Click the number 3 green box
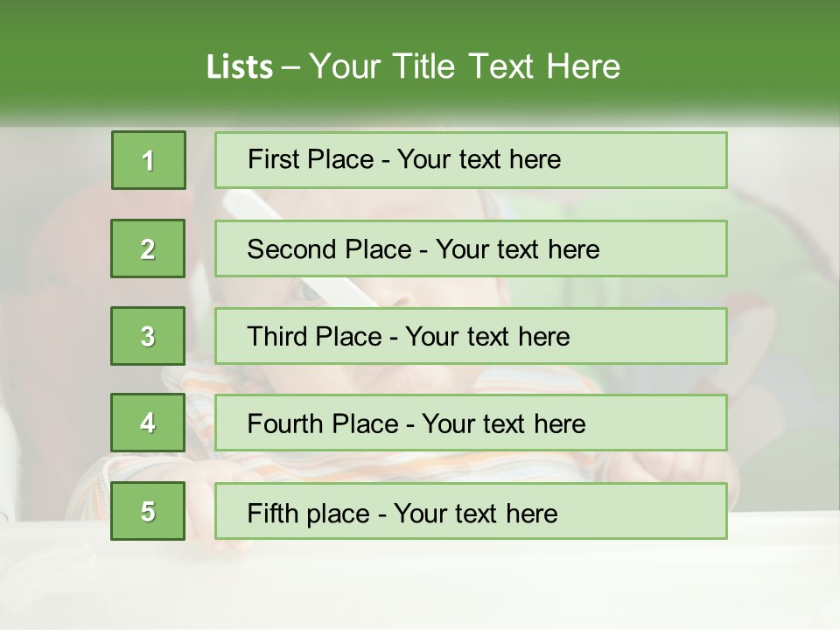The image size is (840, 630). click(x=148, y=336)
